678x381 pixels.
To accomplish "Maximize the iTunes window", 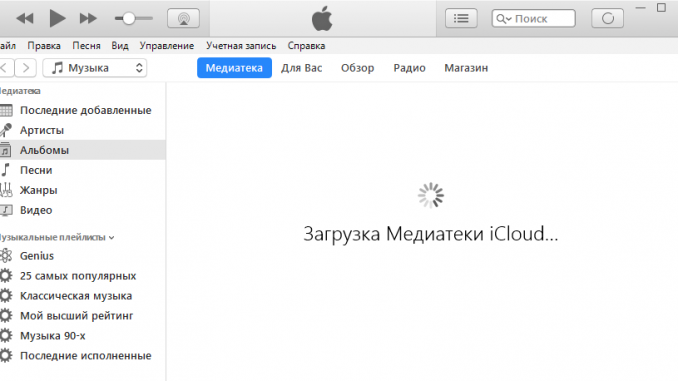I will point(661,8).
